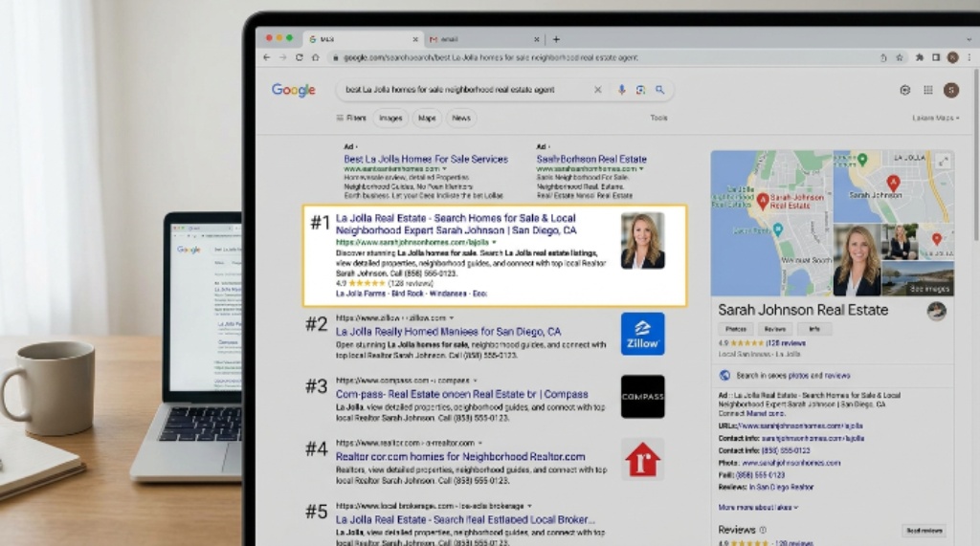Open Google quick settings gear
The height and width of the screenshot is (546, 980).
[x=905, y=90]
